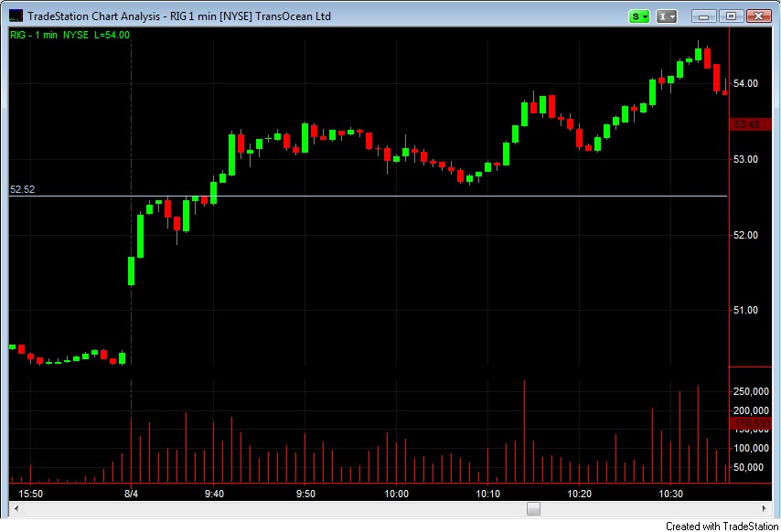This screenshot has height=532, width=781.
Task: Open the S status dropdown arrow
Action: pyautogui.click(x=646, y=16)
